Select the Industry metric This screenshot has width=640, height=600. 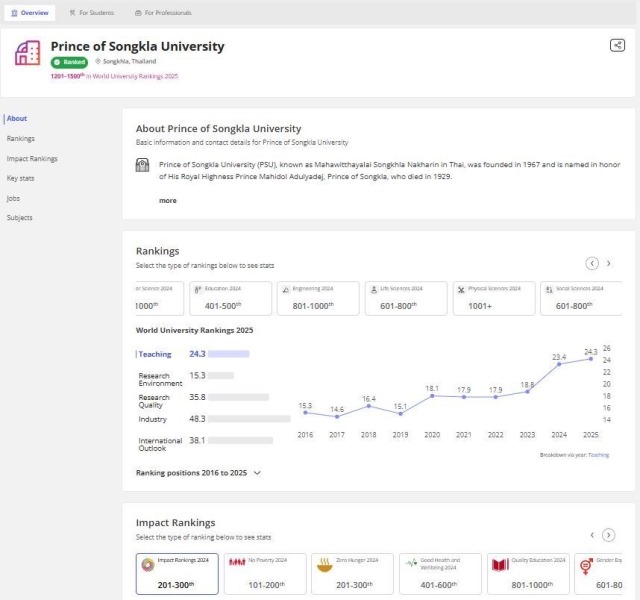[152, 419]
